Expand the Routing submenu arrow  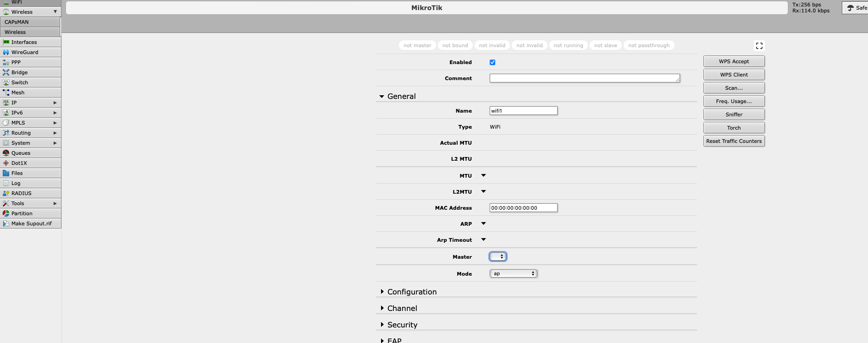[x=55, y=133]
